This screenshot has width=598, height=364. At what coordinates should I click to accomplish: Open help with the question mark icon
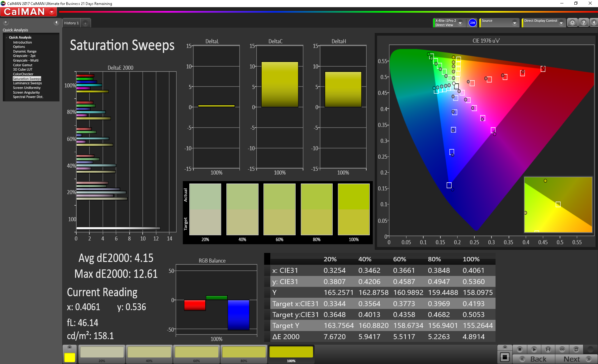click(x=583, y=23)
